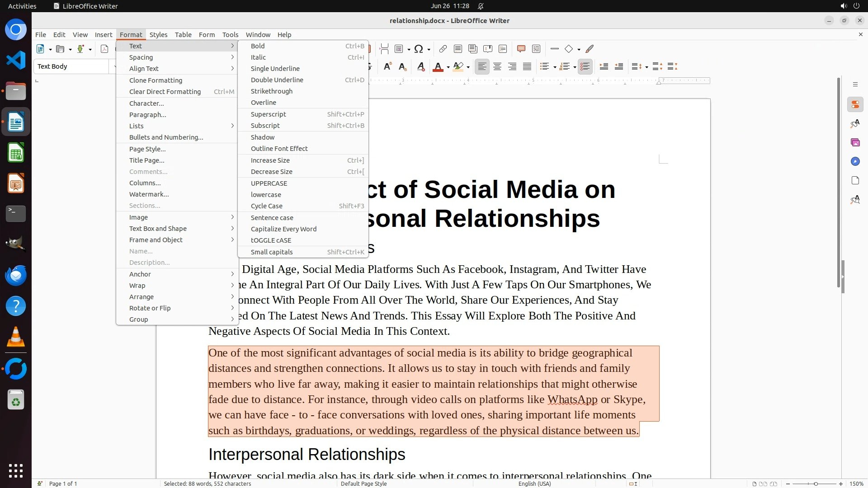The width and height of the screenshot is (868, 488).
Task: Open the font color dropdown arrow
Action: (448, 67)
